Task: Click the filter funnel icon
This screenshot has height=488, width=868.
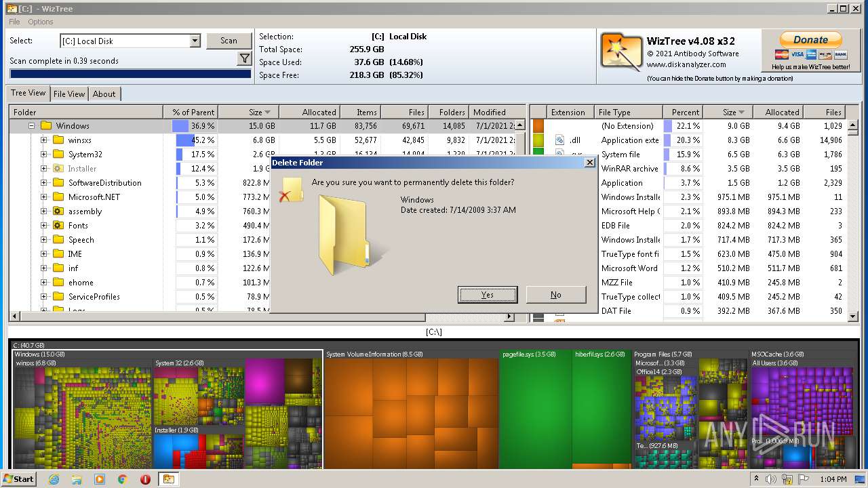Action: point(245,60)
